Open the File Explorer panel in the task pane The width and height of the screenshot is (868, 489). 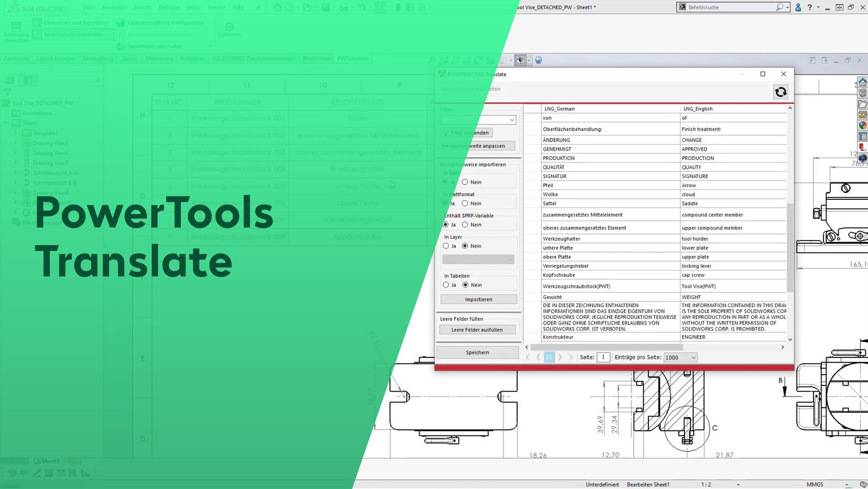[862, 103]
